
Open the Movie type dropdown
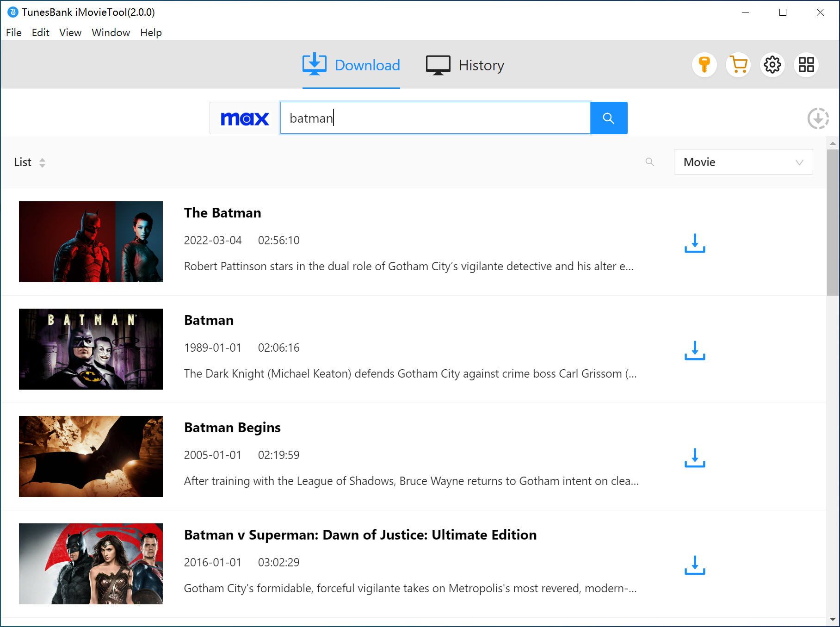pyautogui.click(x=743, y=162)
